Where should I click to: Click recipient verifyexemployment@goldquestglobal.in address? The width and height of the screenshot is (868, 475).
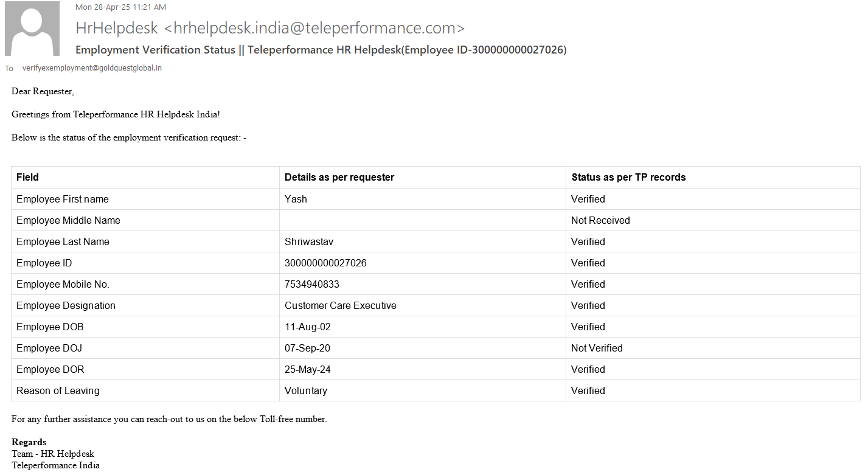[x=92, y=68]
